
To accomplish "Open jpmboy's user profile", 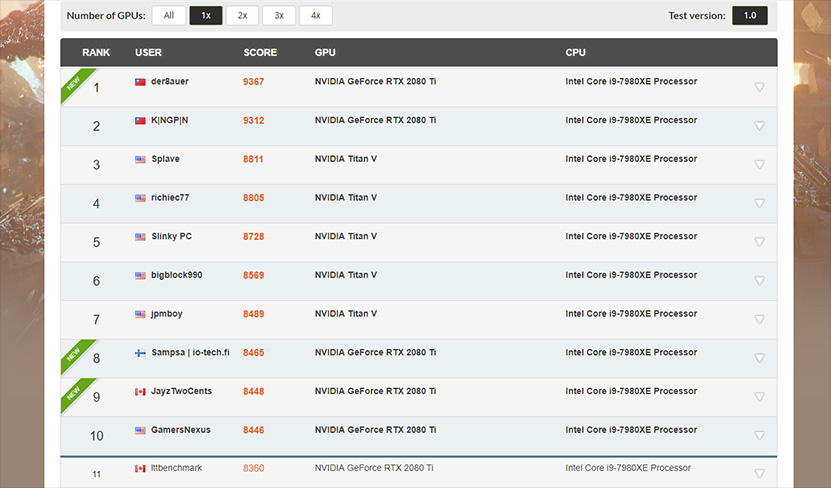I will click(x=166, y=314).
